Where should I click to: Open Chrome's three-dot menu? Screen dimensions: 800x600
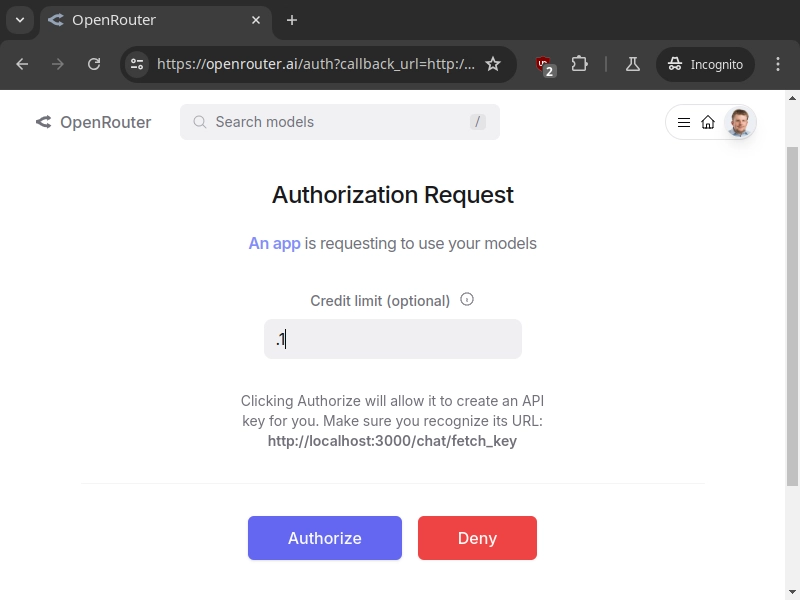[x=778, y=64]
